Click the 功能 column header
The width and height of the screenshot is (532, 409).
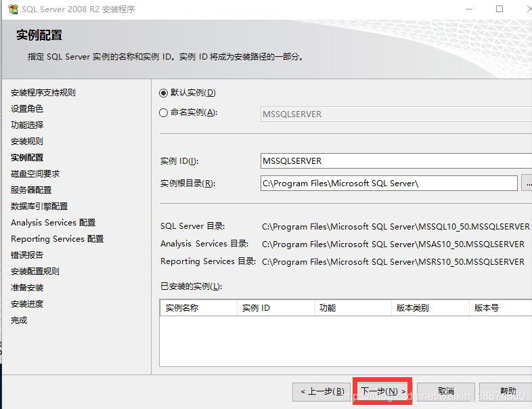pos(353,308)
